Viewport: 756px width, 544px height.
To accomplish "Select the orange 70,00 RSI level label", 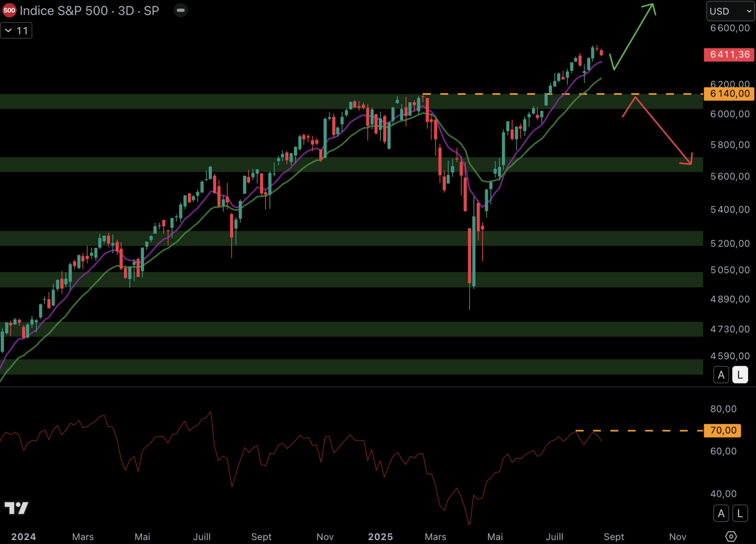I will [x=723, y=431].
